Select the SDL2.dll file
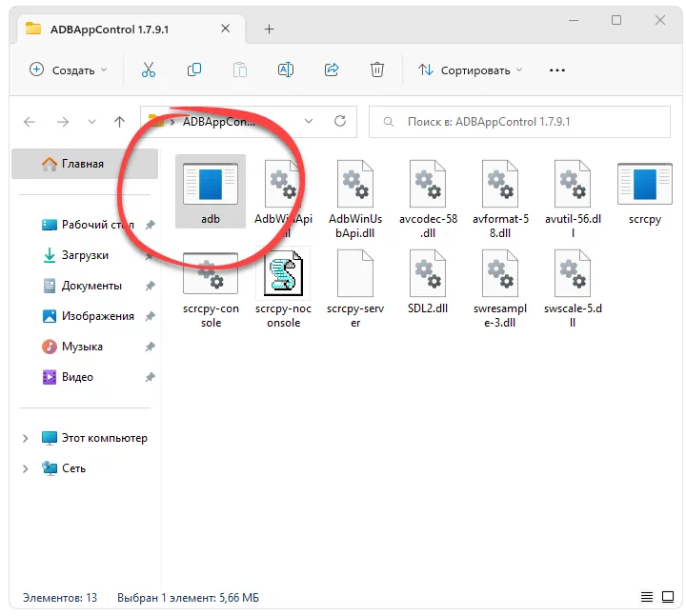Viewport: 686px width, 616px height. (x=428, y=282)
